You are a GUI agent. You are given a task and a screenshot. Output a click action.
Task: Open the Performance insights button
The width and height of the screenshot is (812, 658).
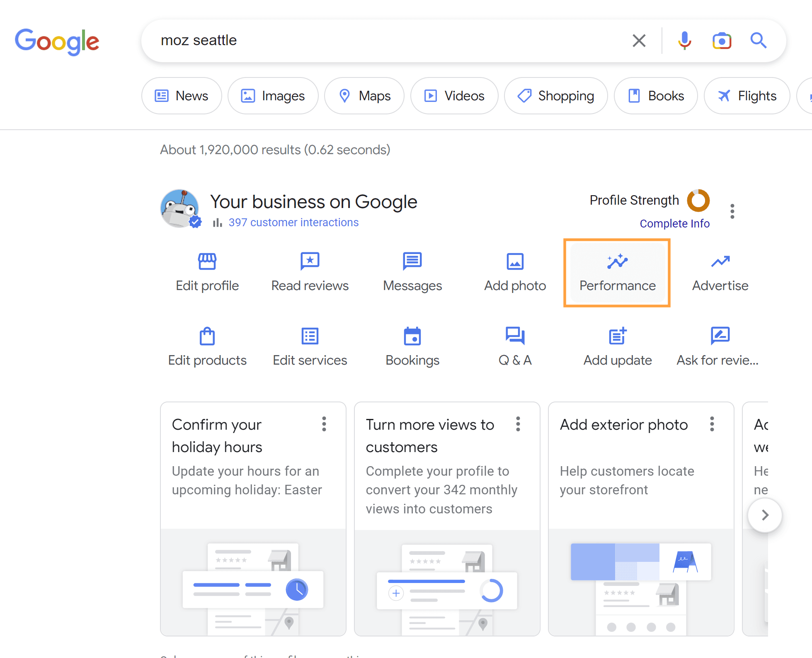[x=617, y=273]
